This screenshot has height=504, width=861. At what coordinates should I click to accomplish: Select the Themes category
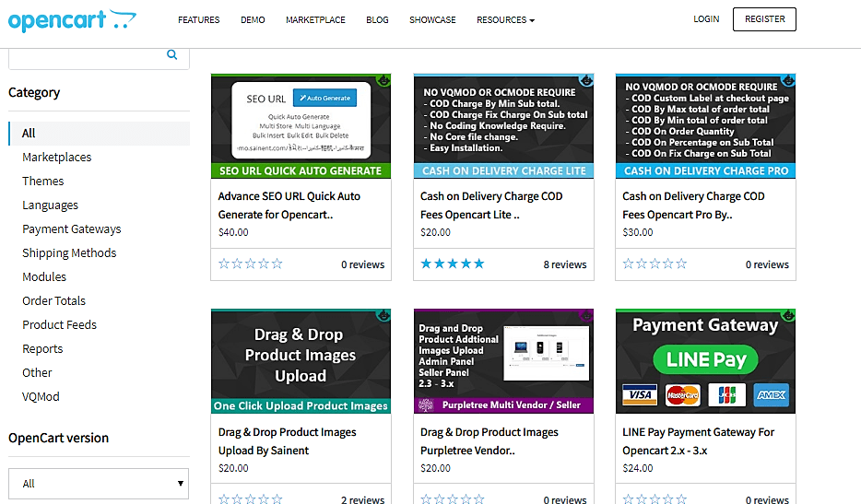click(x=42, y=182)
